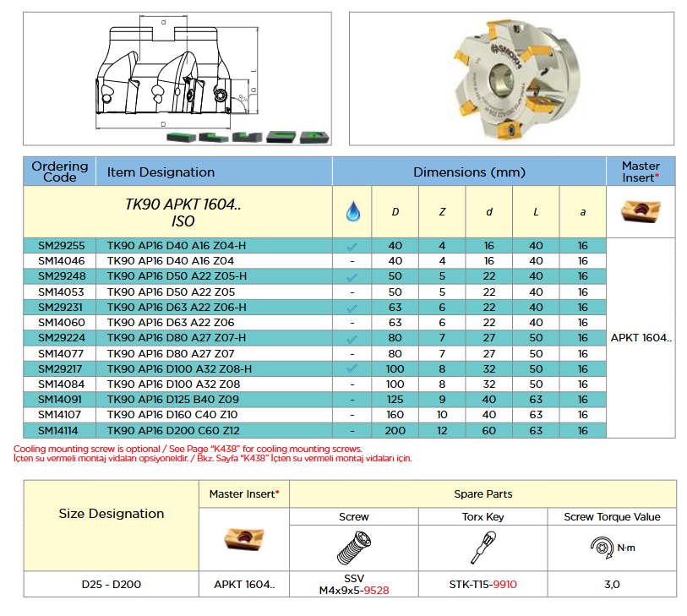
Task: Click the Ordering Code column header
Action: 60,172
